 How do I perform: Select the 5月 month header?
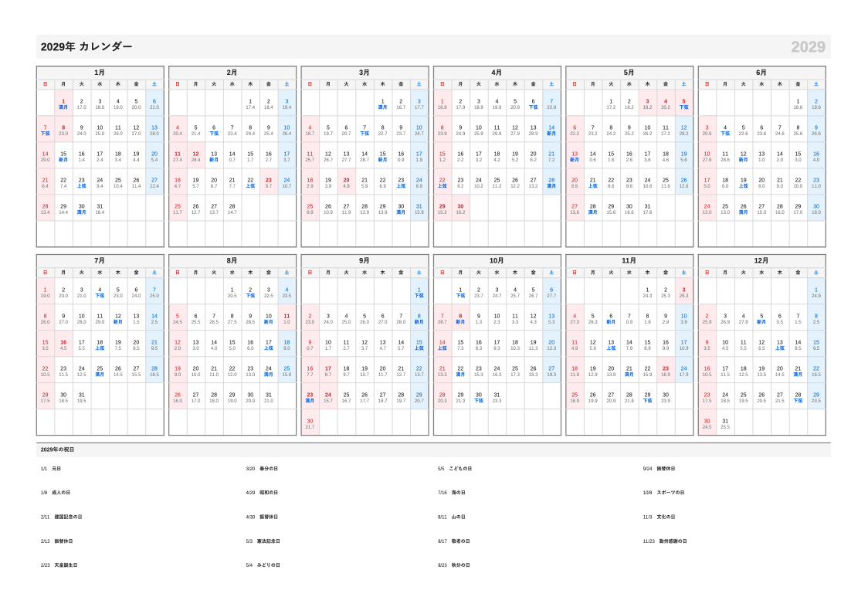[629, 73]
